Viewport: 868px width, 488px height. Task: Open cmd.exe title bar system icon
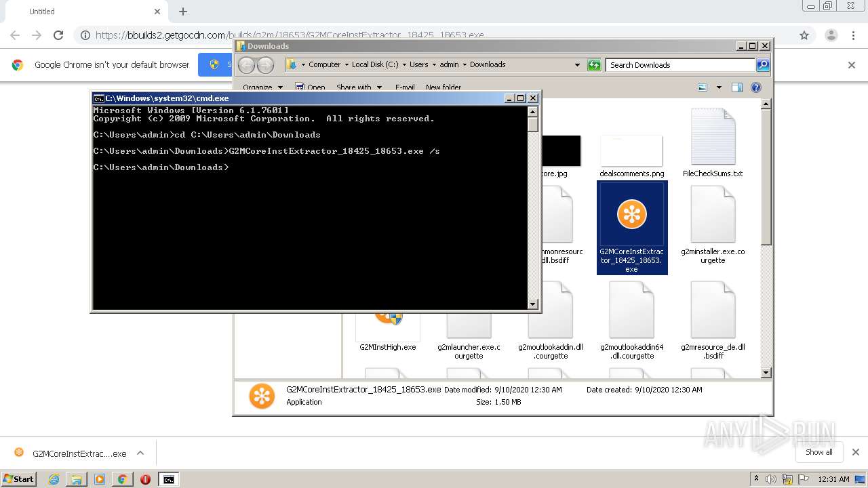[x=98, y=98]
